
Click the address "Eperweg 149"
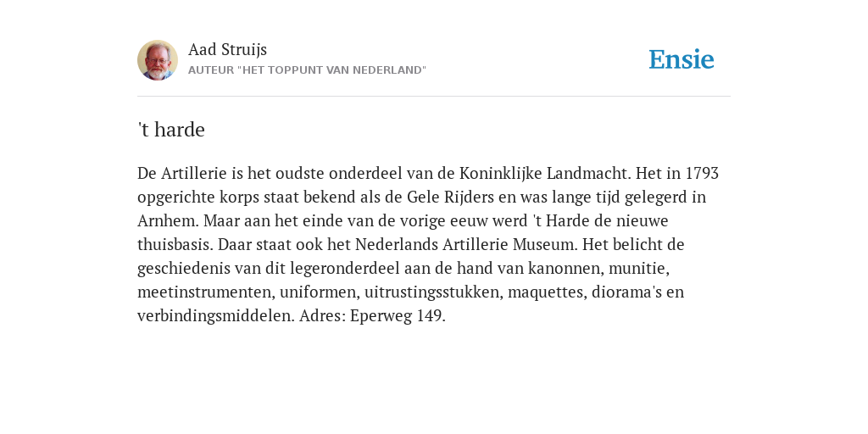pyautogui.click(x=396, y=317)
